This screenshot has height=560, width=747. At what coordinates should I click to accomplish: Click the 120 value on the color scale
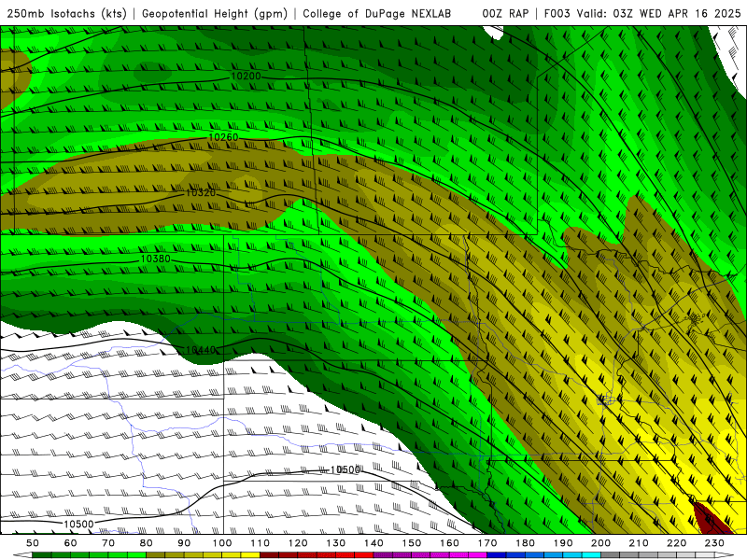[x=298, y=543]
